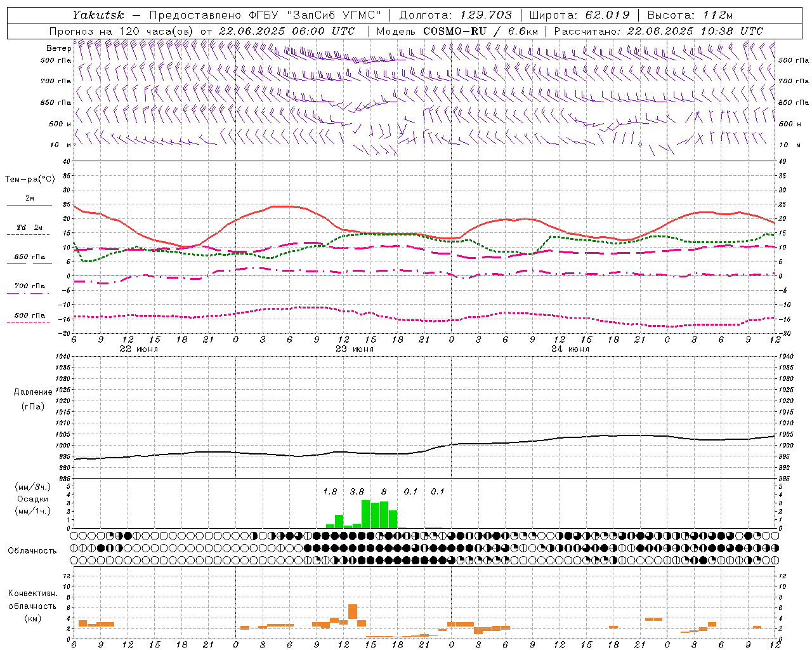
Task: Click the Yakutsk station title
Action: point(97,15)
